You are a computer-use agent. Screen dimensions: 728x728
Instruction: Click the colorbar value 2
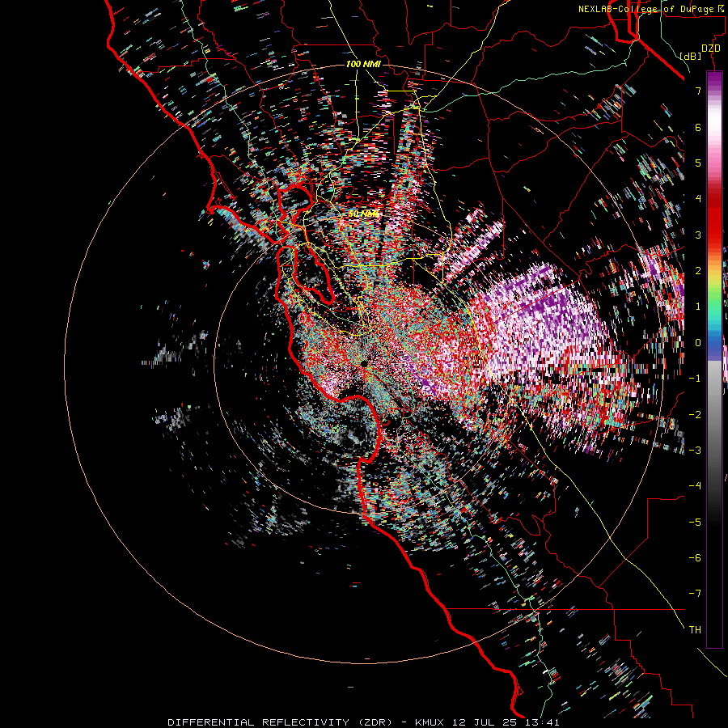(698, 271)
